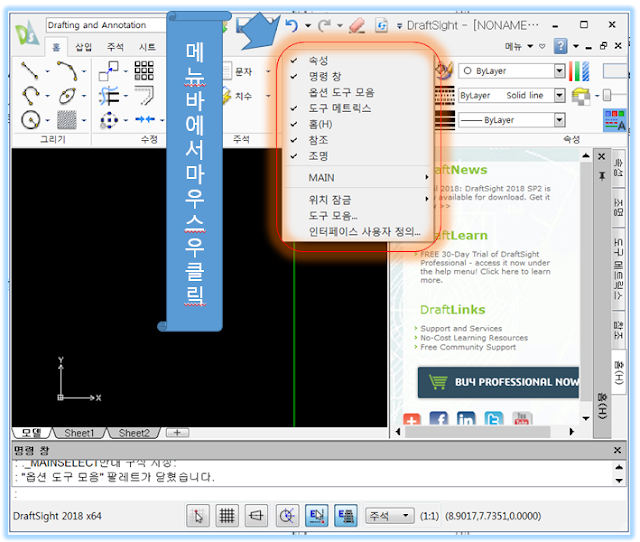The width and height of the screenshot is (640, 542).
Task: Open the Drafting and Annotation workspace dropdown
Action: click(106, 25)
